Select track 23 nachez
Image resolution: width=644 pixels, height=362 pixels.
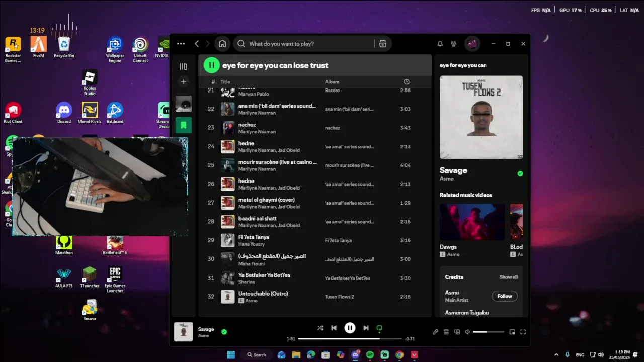tap(315, 128)
